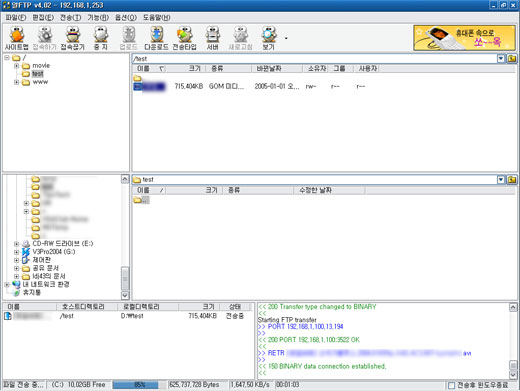The height and width of the screenshot is (391, 520).
Task: Expand the 제어판 node
Action: click(x=16, y=260)
